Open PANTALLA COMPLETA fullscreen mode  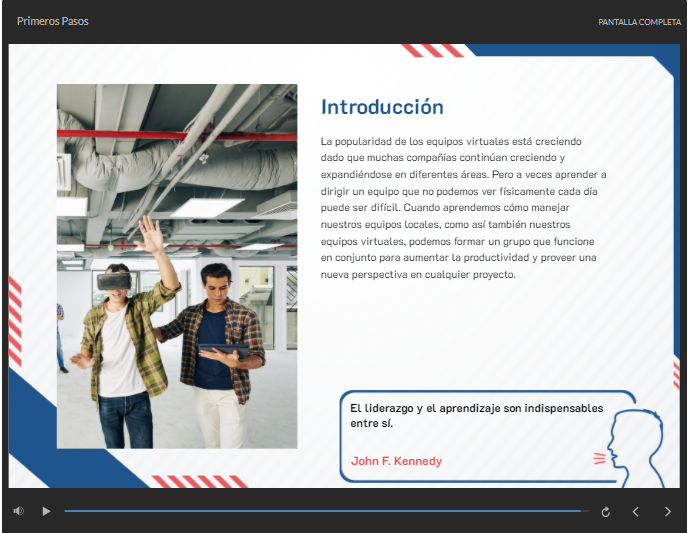pos(640,22)
